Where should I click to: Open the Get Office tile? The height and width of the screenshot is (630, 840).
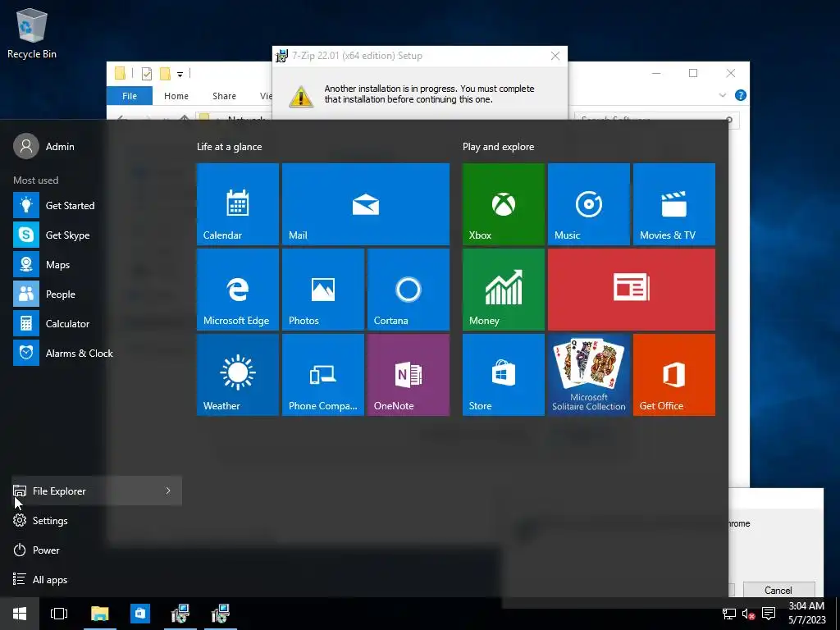(674, 374)
